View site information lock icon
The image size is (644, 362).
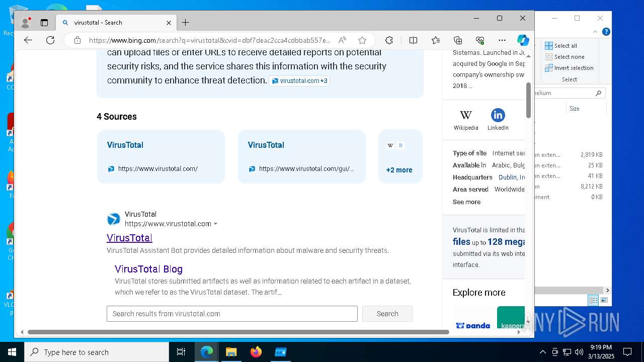(x=77, y=40)
